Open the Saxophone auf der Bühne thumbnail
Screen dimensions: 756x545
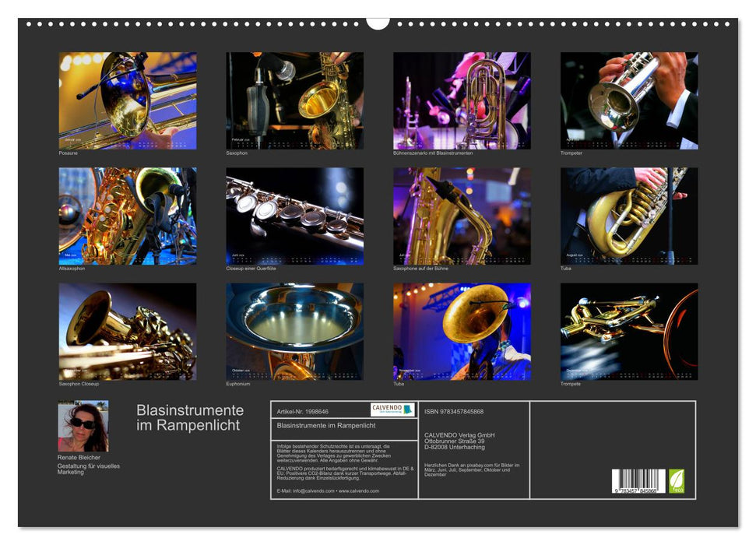tap(462, 216)
